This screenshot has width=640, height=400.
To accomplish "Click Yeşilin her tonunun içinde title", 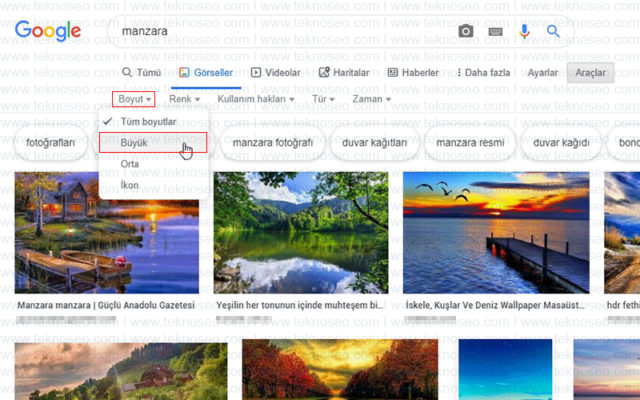I will (x=300, y=305).
